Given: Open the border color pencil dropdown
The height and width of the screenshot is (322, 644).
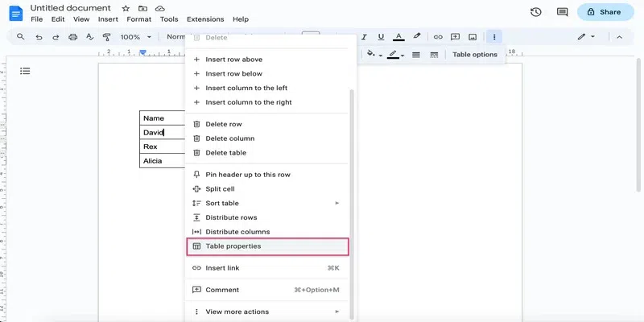Looking at the screenshot, I should tap(395, 54).
